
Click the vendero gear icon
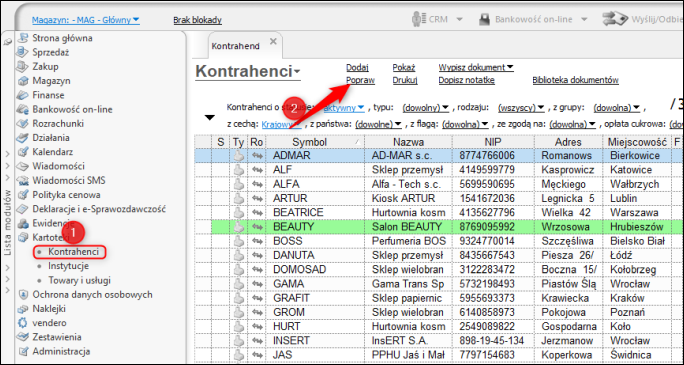(x=22, y=323)
